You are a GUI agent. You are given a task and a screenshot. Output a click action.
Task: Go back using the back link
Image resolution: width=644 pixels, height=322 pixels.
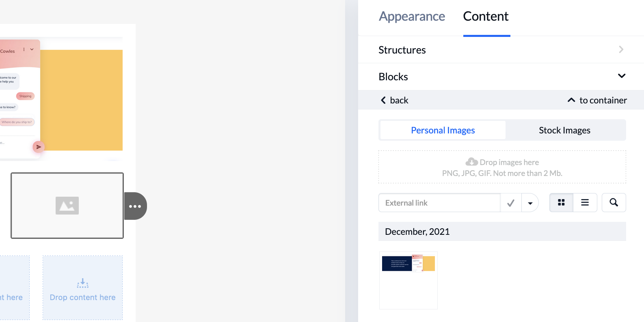[395, 100]
